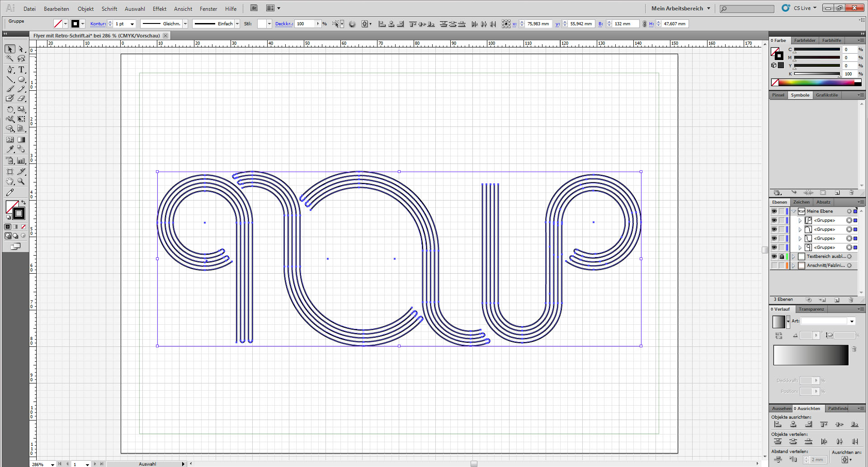This screenshot has width=868, height=467.
Task: Switch to the Pathfinder tab
Action: pyautogui.click(x=838, y=409)
